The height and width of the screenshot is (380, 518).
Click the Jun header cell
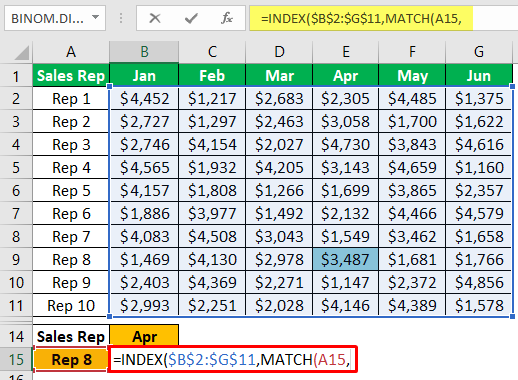pyautogui.click(x=479, y=76)
